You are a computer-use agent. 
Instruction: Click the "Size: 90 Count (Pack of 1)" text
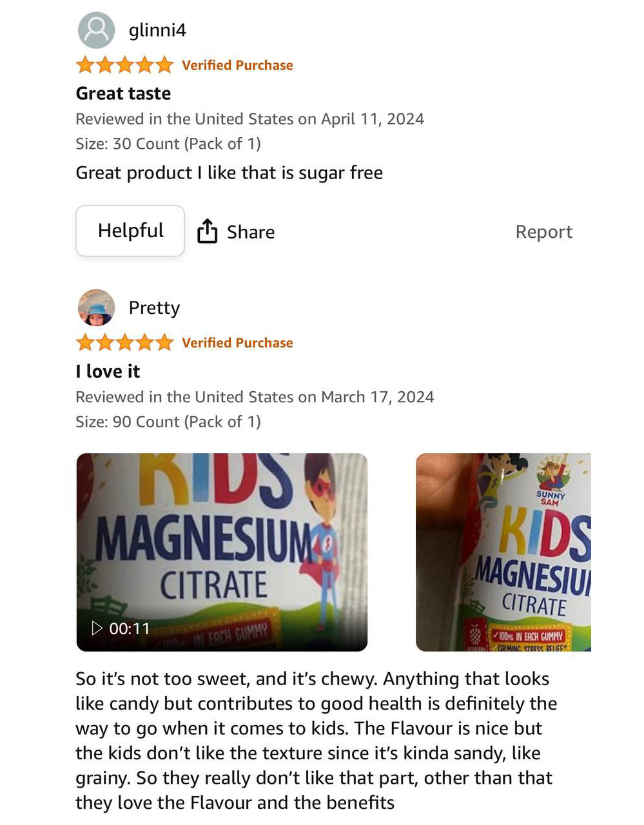168,422
